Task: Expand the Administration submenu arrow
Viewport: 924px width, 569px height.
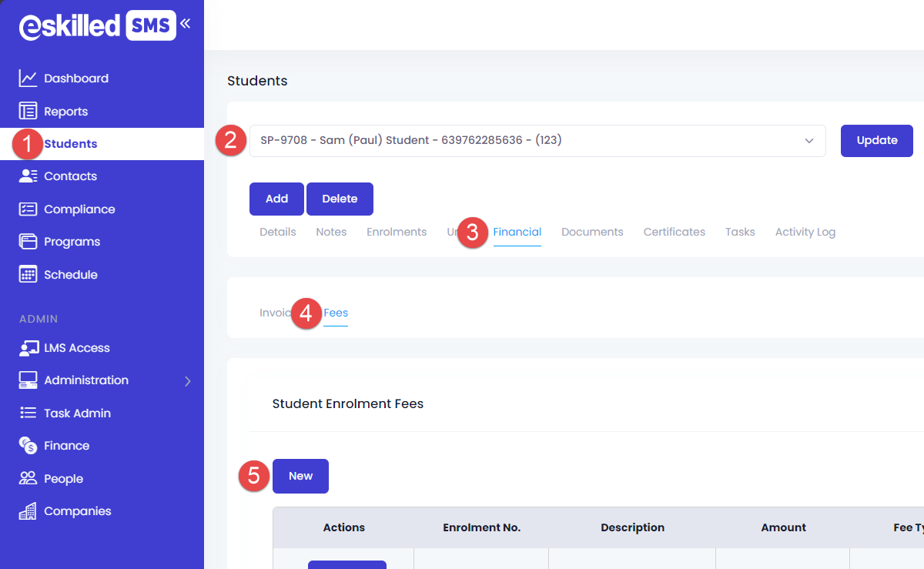Action: pyautogui.click(x=187, y=380)
